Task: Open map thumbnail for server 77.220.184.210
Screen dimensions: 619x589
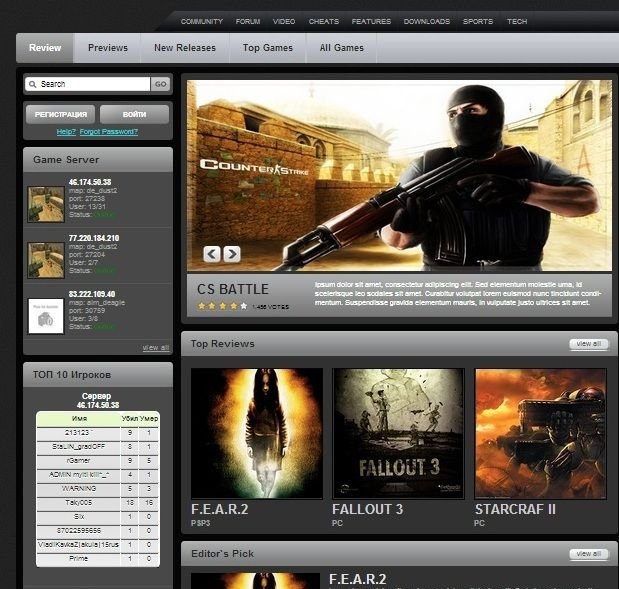Action: (x=46, y=260)
